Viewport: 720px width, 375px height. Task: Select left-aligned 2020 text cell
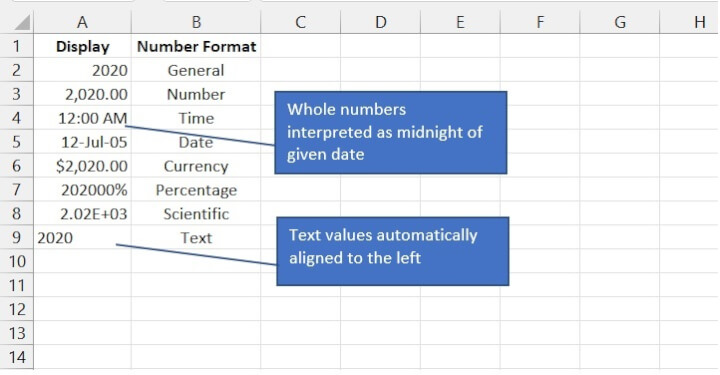tap(82, 237)
